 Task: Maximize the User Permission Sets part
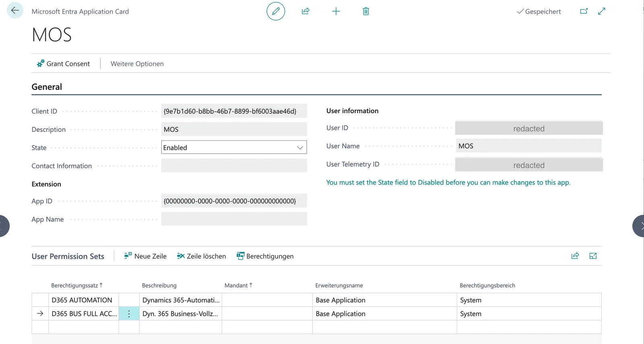[x=593, y=256]
